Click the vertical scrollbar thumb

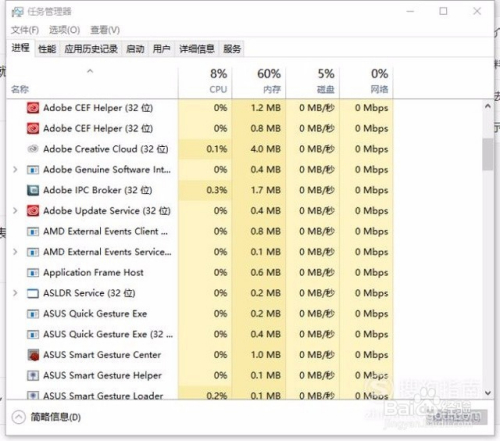tap(488, 154)
